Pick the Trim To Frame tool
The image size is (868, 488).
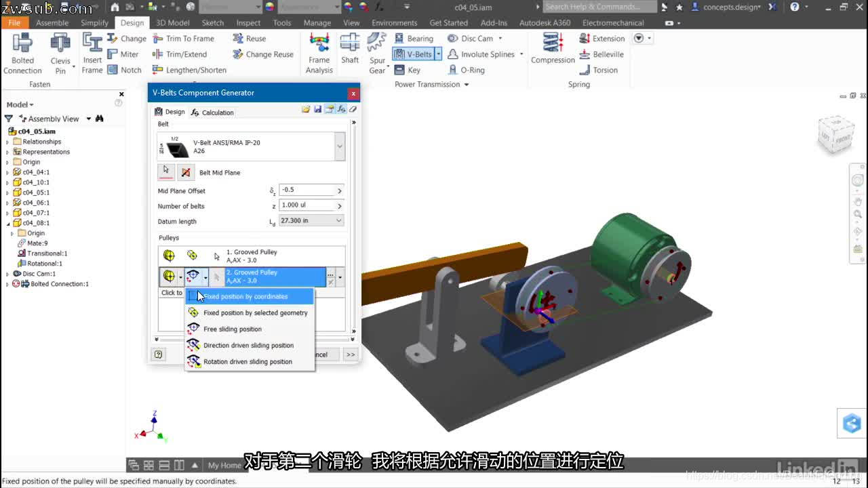(x=183, y=39)
